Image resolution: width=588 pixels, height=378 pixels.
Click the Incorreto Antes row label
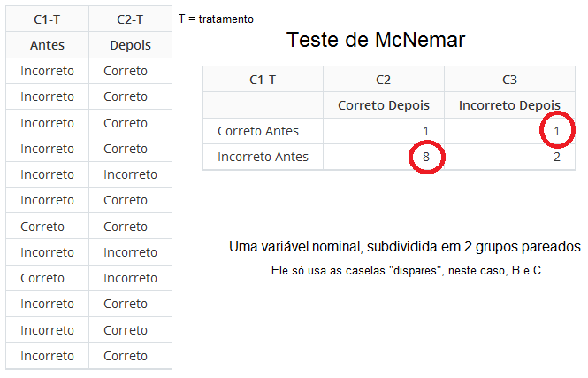[263, 157]
